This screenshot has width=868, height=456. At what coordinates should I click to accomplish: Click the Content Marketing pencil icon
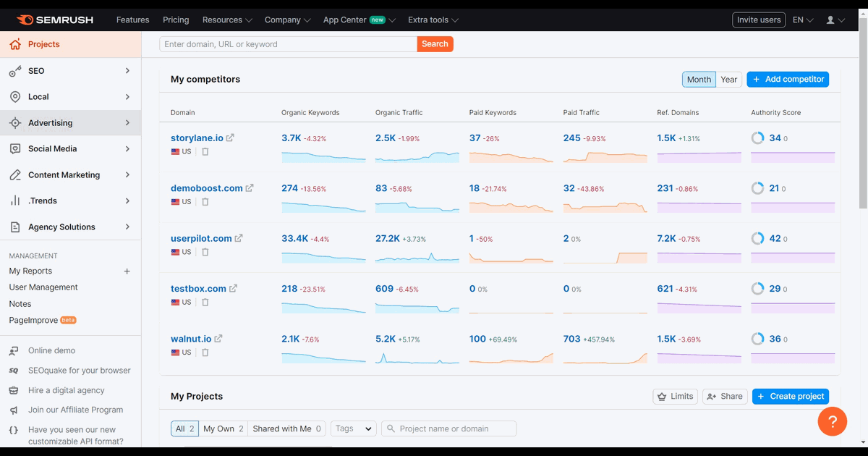tap(15, 175)
